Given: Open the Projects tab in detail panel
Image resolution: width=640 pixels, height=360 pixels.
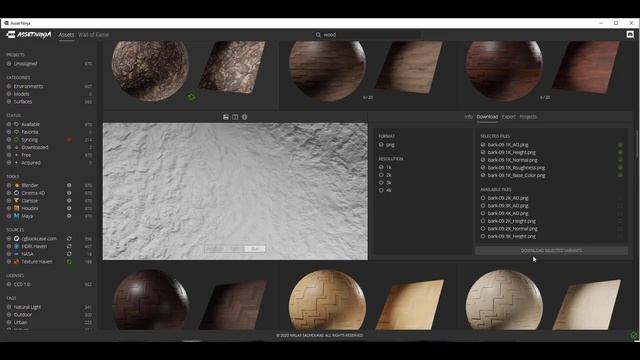Looking at the screenshot, I should point(528,117).
